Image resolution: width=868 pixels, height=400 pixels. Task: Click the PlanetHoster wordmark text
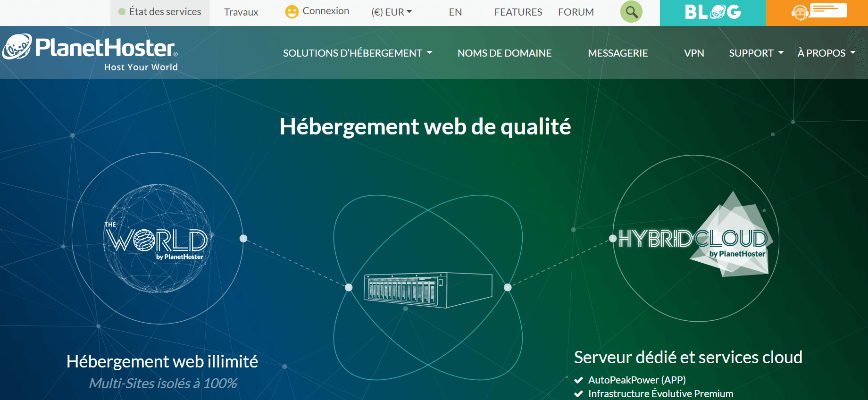pos(106,48)
